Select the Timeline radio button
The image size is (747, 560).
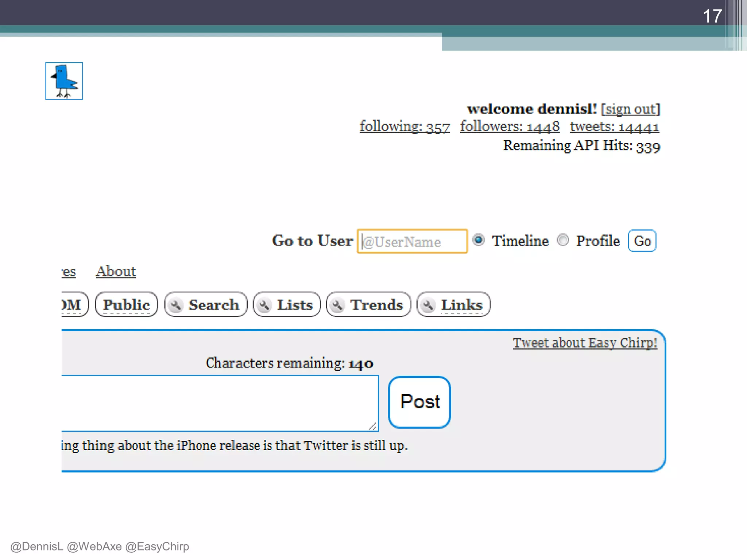click(478, 240)
